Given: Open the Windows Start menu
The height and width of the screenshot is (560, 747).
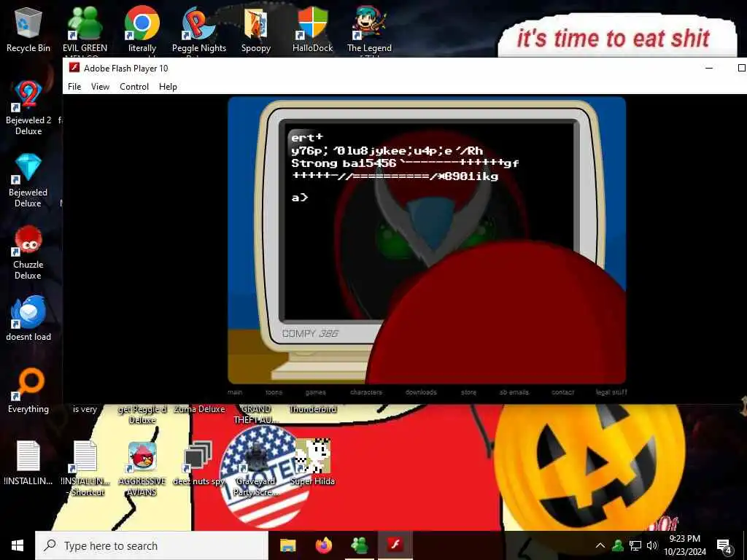Looking at the screenshot, I should click(18, 545).
